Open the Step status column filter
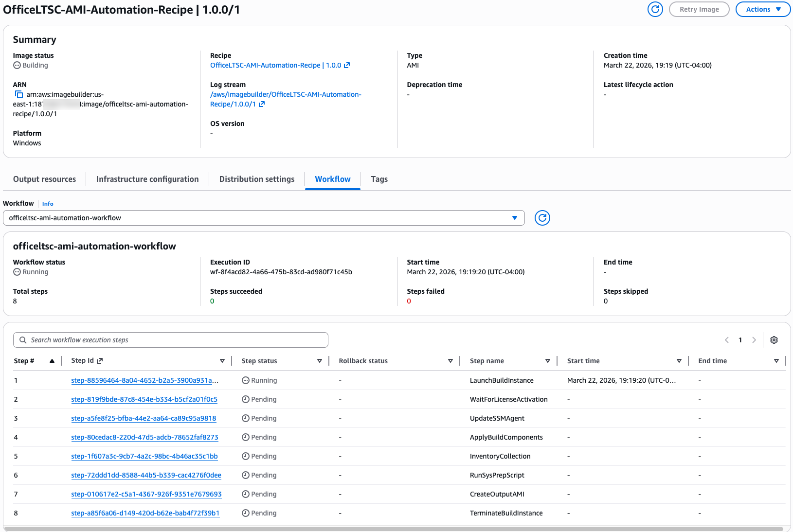Viewport: 793px width, 532px height. pos(320,360)
